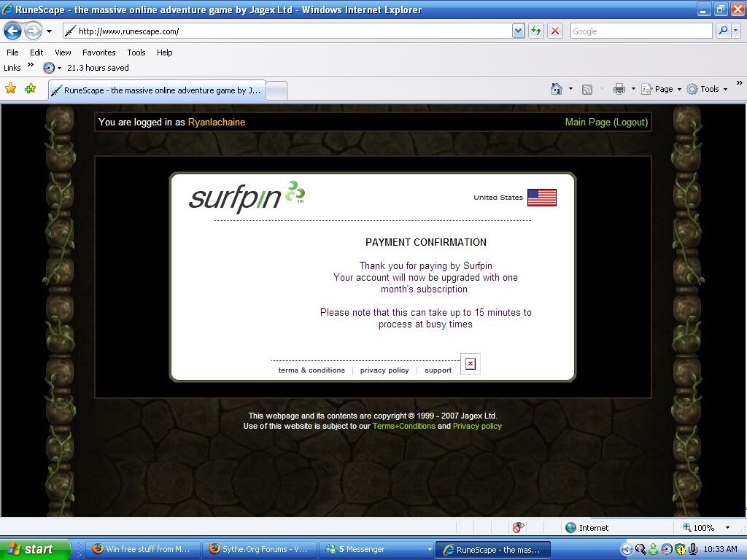Open the Home button dropdown arrow
Viewport: 747px width, 560px height.
pyautogui.click(x=570, y=89)
